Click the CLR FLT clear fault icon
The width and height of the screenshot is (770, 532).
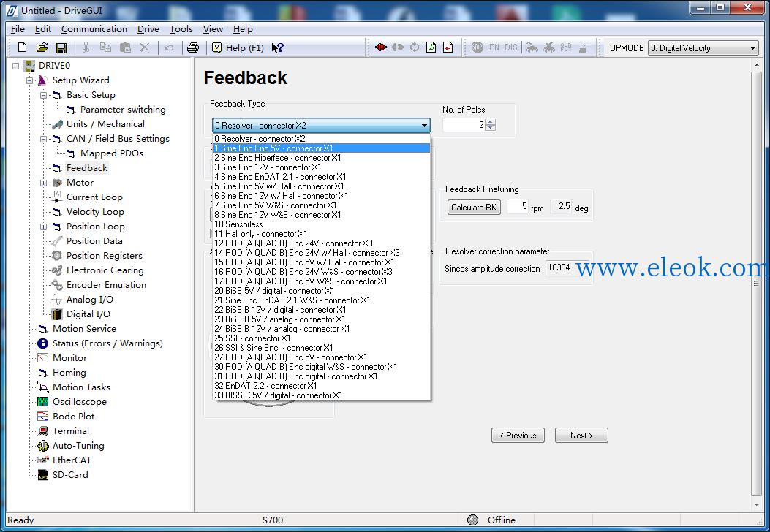click(566, 47)
